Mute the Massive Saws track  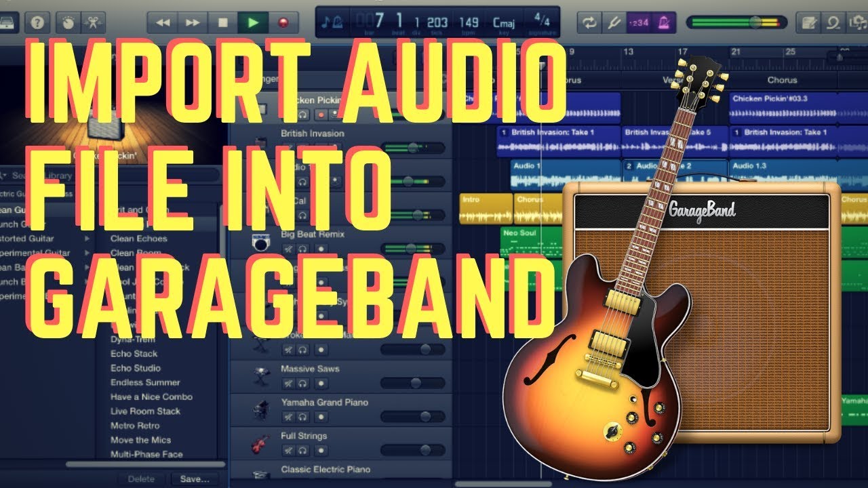click(x=288, y=383)
